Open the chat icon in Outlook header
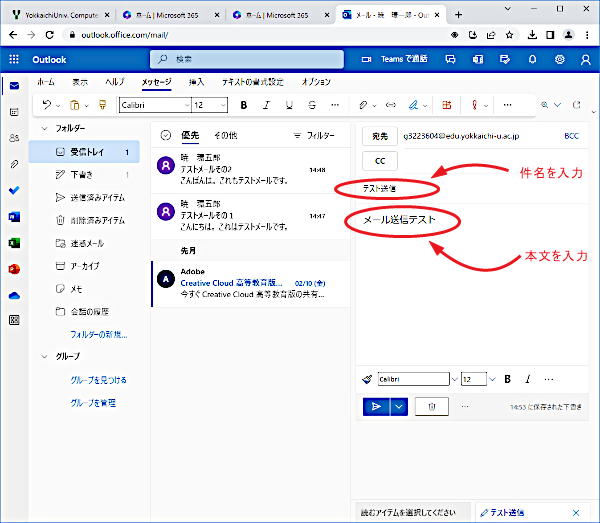Screen dimensions: 600x523 pos(450,59)
